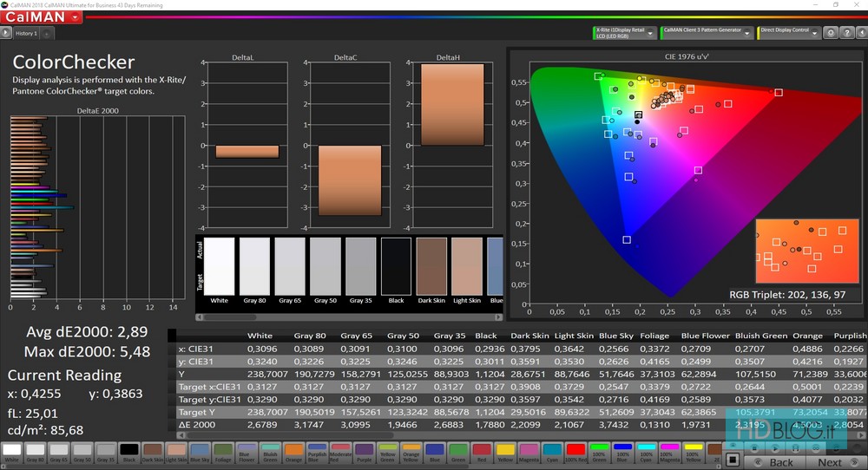
Task: Select the Gray 80 swatch in bottom strip
Action: (x=35, y=453)
